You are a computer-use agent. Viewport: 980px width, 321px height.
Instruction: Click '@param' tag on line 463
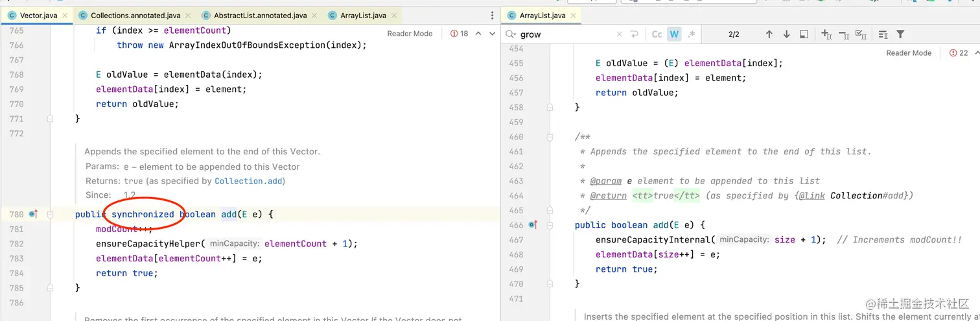606,181
